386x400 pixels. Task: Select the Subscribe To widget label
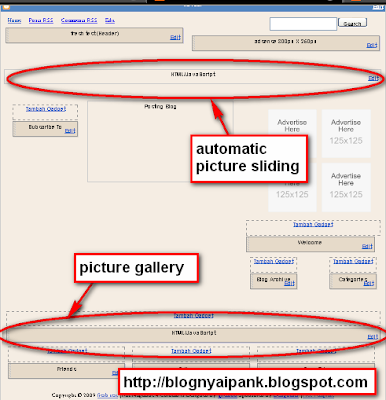tap(45, 127)
